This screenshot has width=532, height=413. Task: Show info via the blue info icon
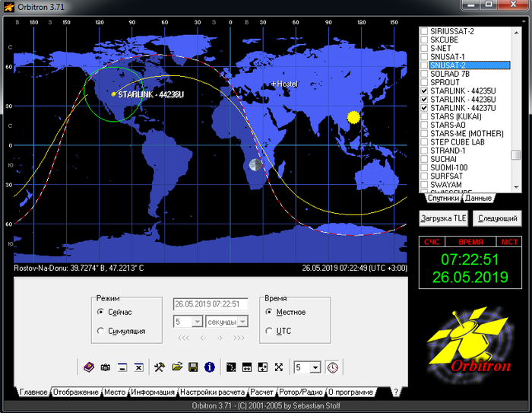tap(210, 367)
